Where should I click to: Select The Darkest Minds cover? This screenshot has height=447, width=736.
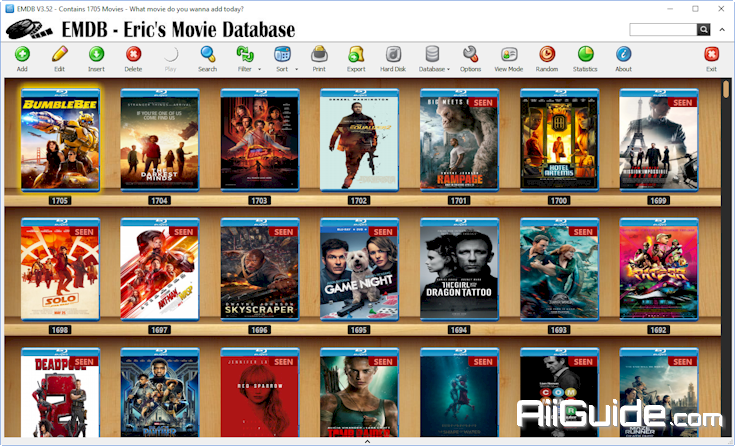(x=160, y=140)
